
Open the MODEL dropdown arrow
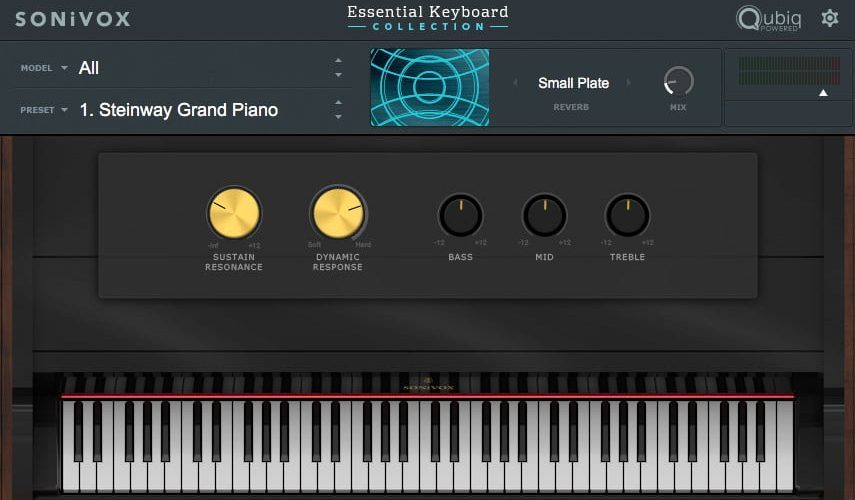pyautogui.click(x=64, y=68)
